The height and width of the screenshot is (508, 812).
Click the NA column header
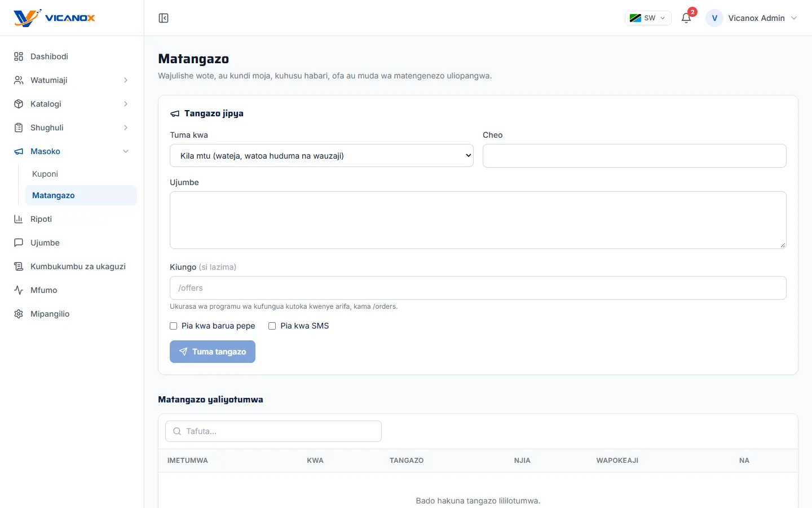pos(744,461)
